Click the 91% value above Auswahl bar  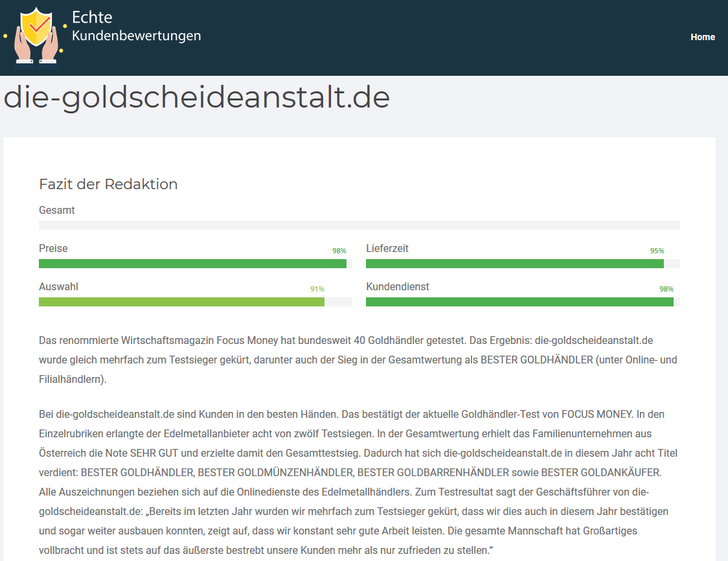point(317,289)
